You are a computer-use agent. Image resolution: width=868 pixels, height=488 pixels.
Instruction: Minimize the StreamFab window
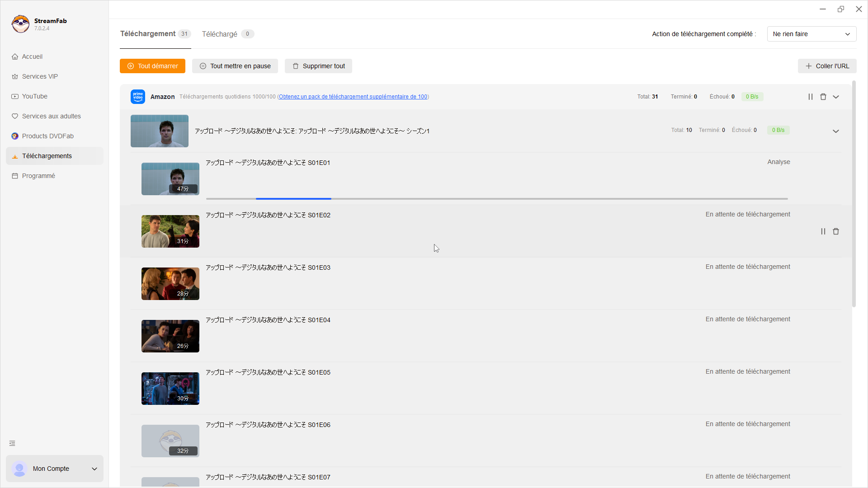point(823,9)
